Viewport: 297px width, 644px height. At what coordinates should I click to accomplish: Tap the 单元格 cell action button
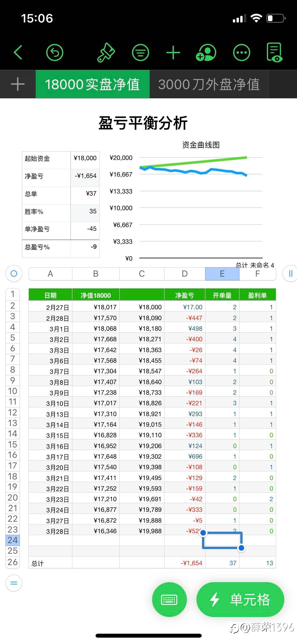point(240,600)
